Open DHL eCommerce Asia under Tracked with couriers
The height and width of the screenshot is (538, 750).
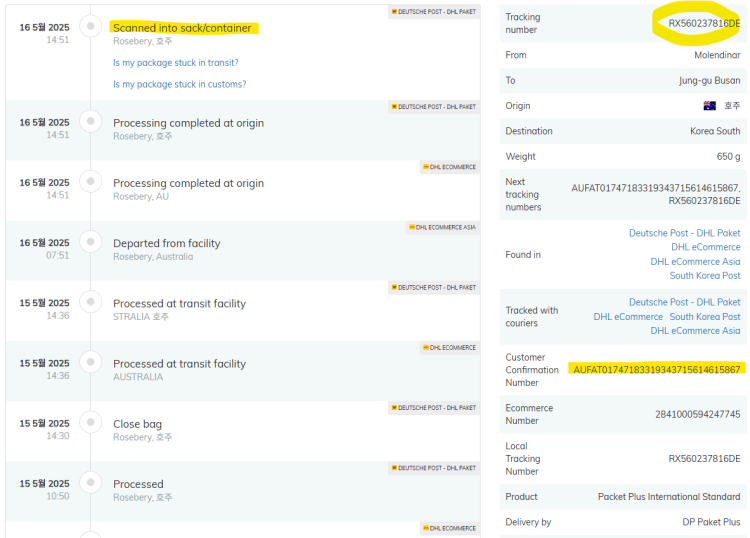pyautogui.click(x=695, y=330)
